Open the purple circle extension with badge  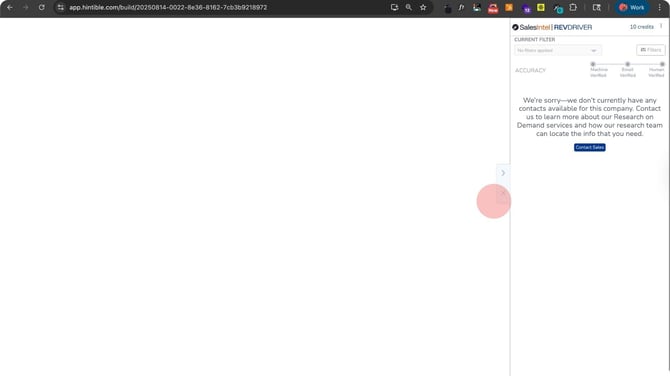526,8
